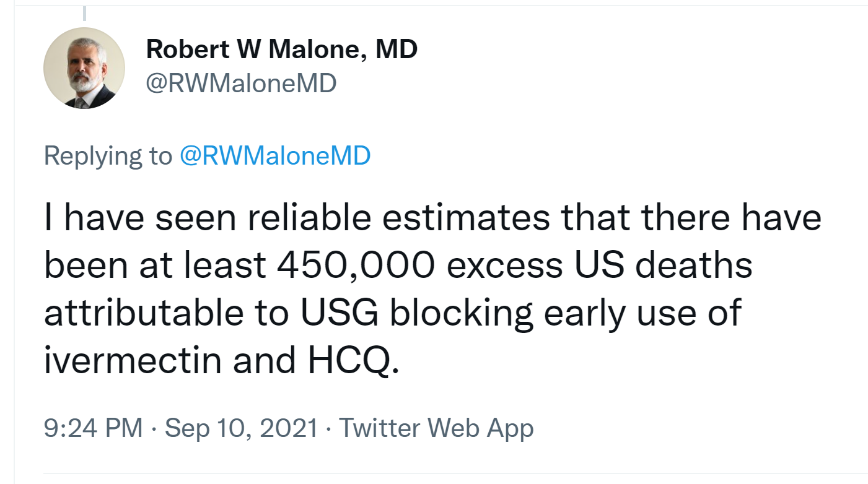Click the divider line below the timestamp
The height and width of the screenshot is (484, 868).
[434, 474]
